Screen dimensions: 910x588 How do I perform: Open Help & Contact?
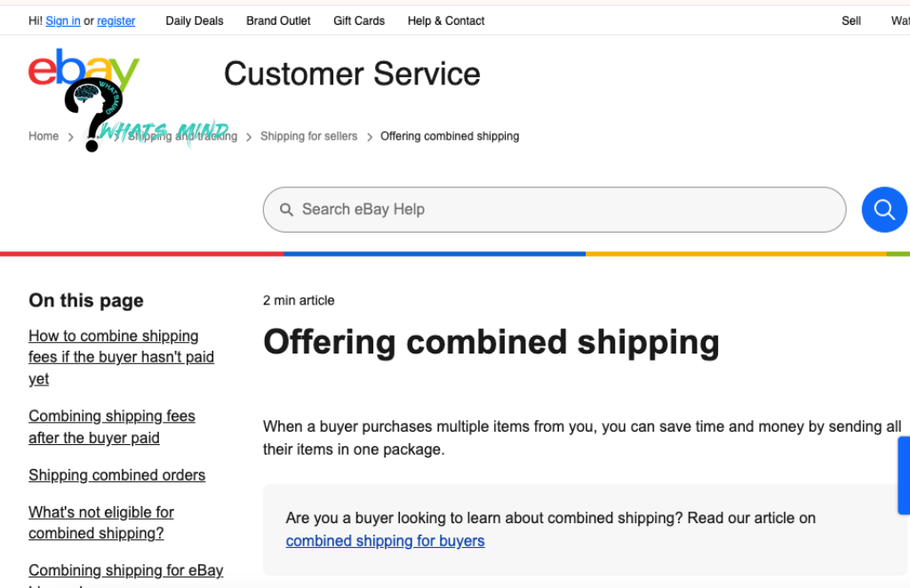point(446,20)
